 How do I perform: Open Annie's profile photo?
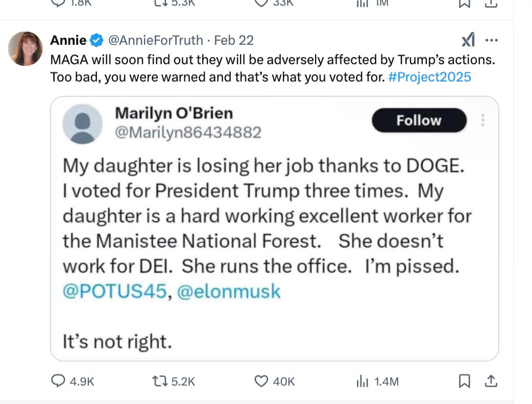coord(25,49)
